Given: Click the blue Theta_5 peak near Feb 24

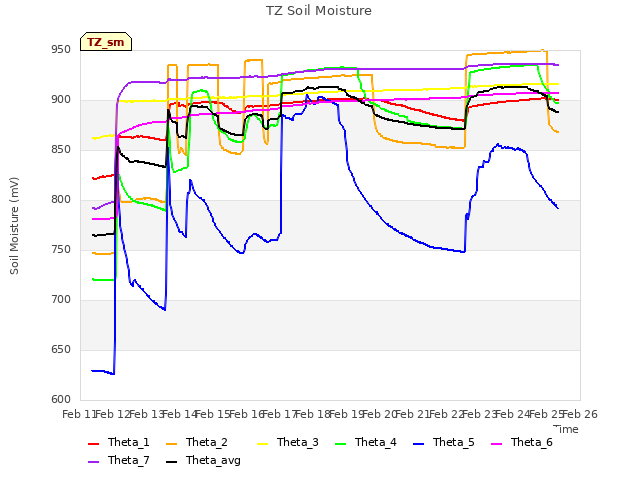Looking at the screenshot, I should pyautogui.click(x=498, y=144).
